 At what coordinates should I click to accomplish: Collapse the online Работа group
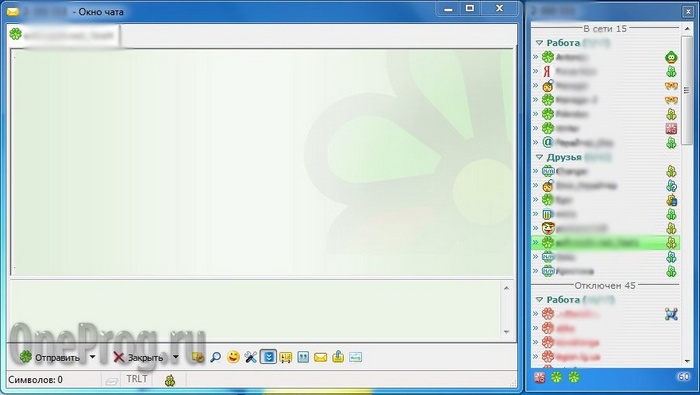tap(539, 43)
